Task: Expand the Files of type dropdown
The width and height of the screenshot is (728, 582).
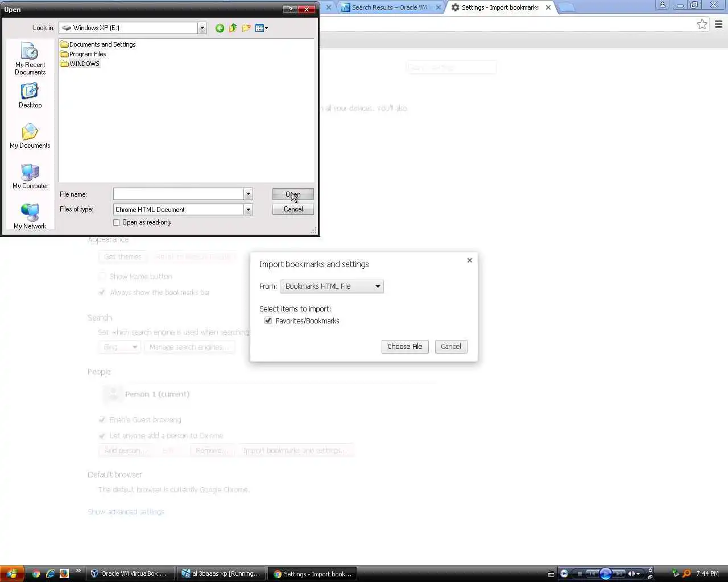Action: [248, 210]
